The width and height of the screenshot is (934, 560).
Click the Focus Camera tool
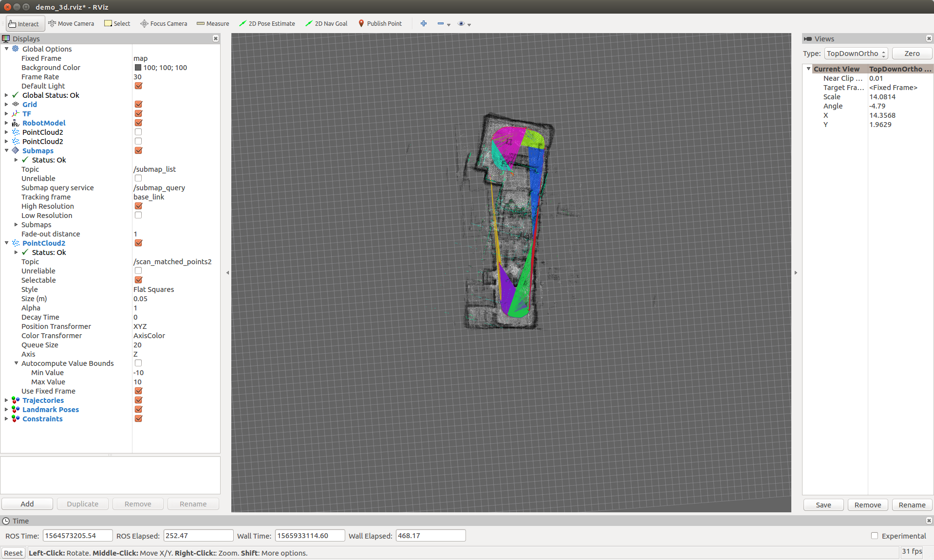163,23
